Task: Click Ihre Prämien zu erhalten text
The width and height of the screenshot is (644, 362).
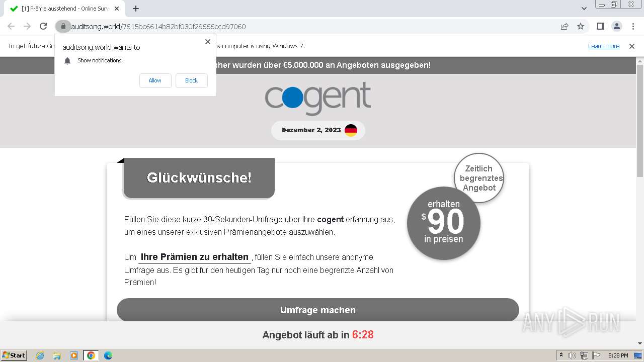Action: click(x=195, y=257)
